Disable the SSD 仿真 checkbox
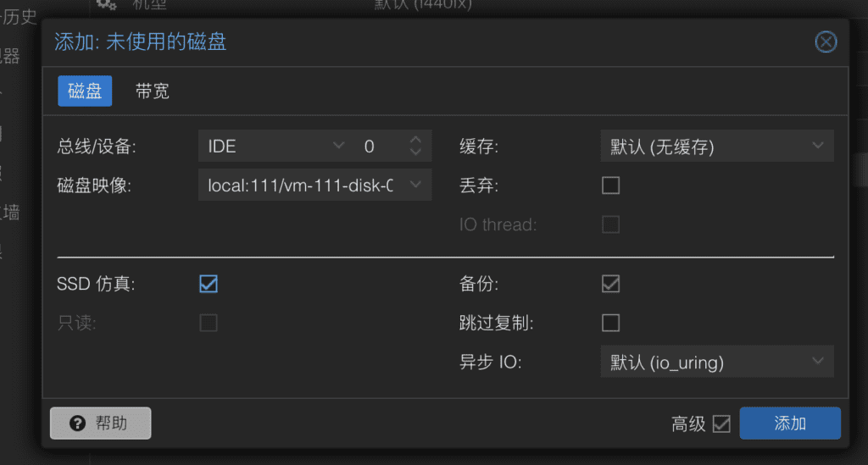Viewport: 868px width, 465px height. [209, 284]
